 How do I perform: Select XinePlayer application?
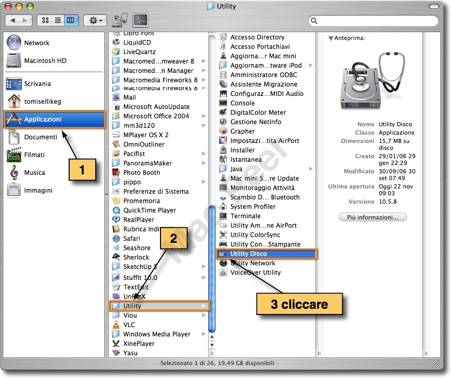138,344
